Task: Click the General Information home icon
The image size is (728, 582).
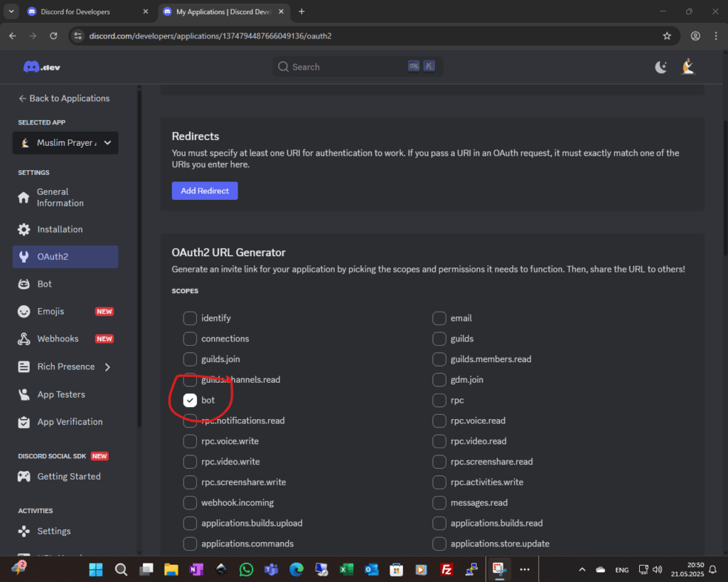Action: click(x=23, y=197)
